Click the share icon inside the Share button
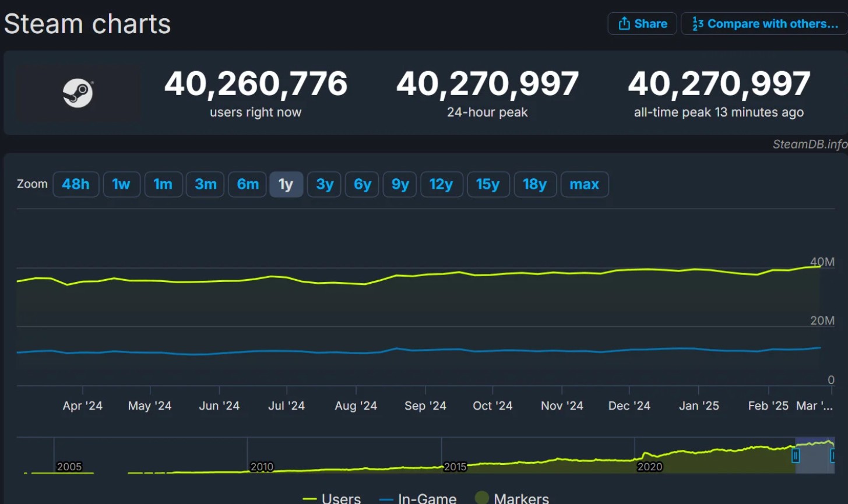This screenshot has width=848, height=504. 625,23
